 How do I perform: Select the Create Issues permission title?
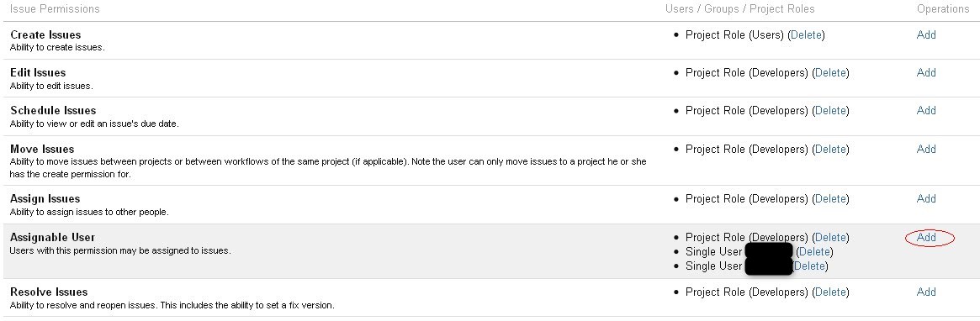coord(45,35)
